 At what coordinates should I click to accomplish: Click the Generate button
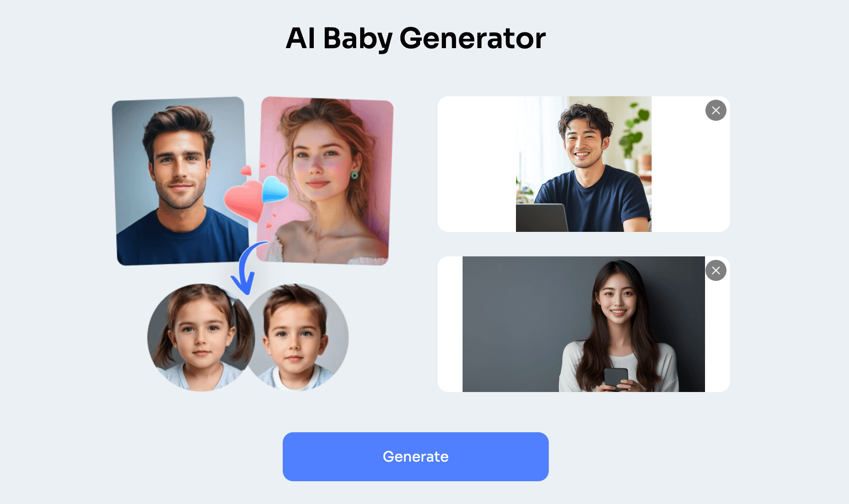pos(415,457)
